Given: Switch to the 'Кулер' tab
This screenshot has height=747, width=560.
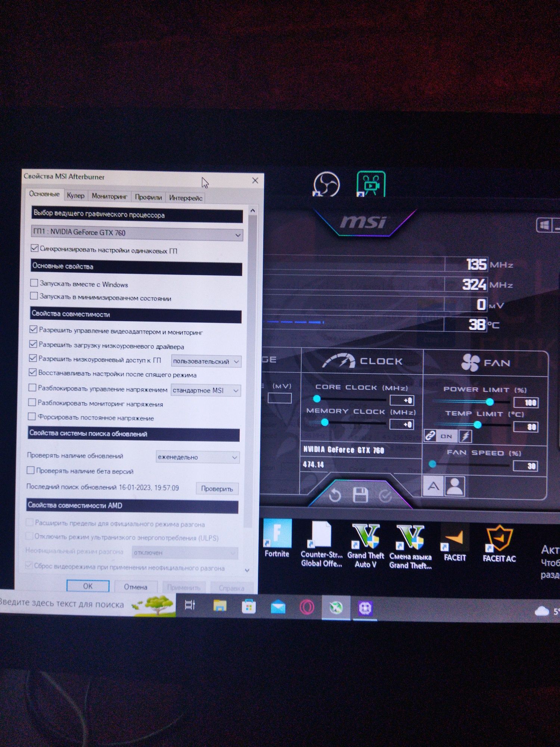Looking at the screenshot, I should (x=76, y=195).
